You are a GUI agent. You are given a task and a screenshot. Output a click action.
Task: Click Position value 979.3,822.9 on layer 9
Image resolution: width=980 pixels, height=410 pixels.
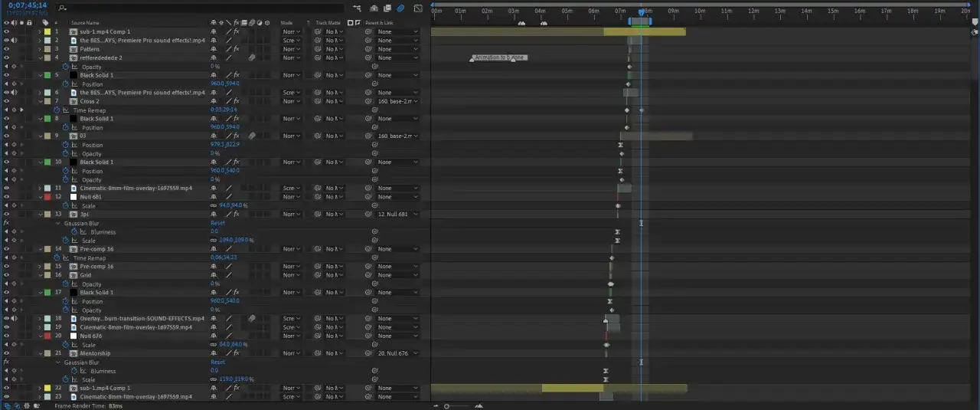[225, 145]
